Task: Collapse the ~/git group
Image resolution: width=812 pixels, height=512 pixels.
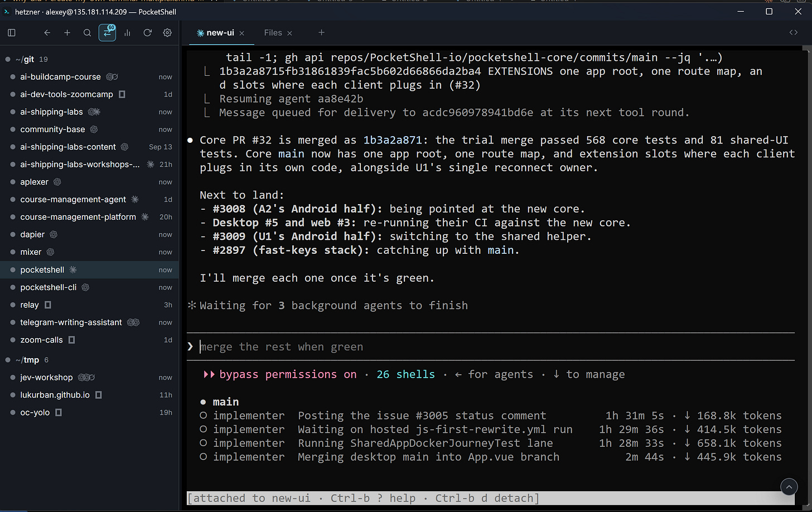Action: (x=89, y=59)
